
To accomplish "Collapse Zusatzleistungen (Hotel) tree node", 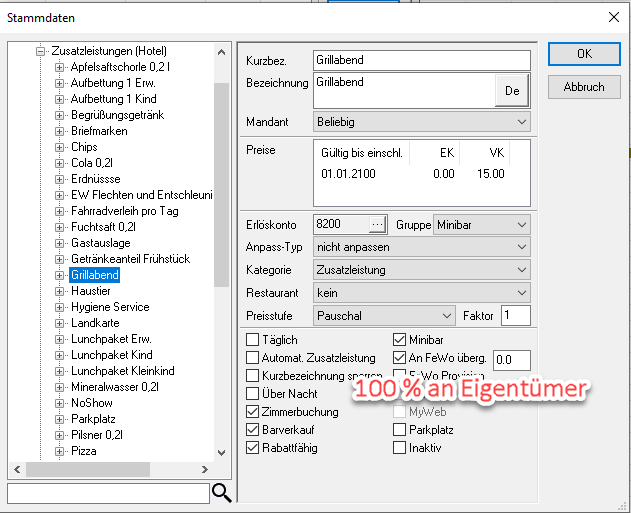I will coord(40,51).
